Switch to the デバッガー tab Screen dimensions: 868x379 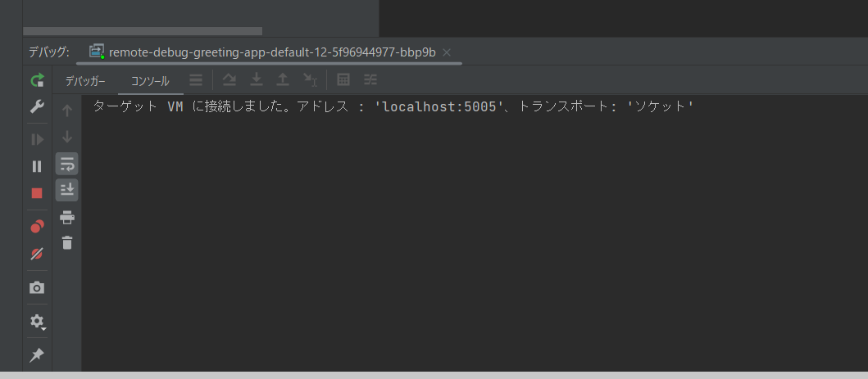(85, 81)
